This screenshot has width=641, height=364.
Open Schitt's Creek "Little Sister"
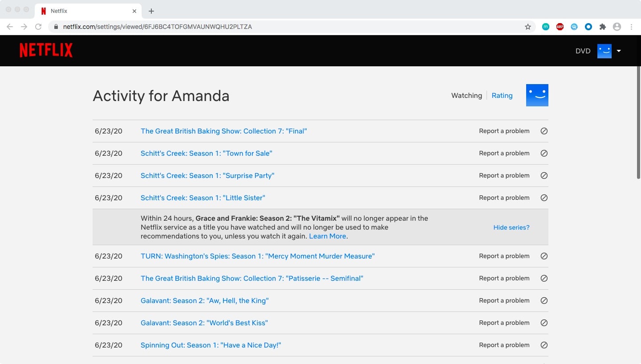[203, 198]
